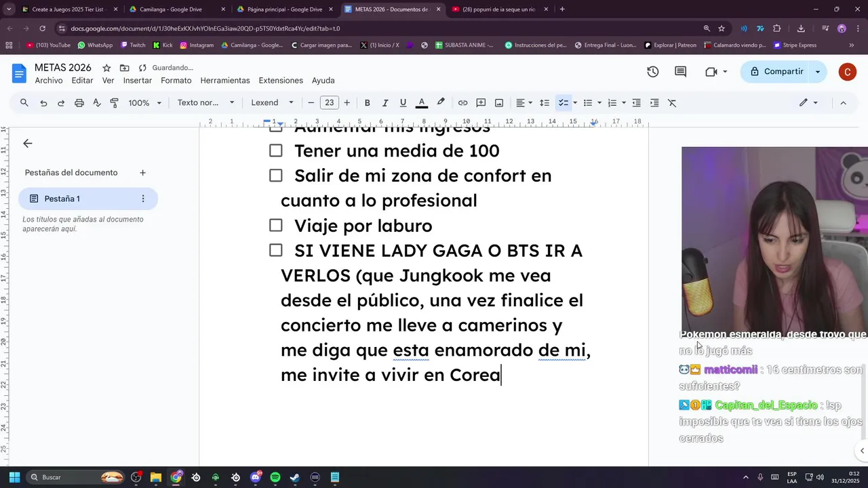Open the Docs home logo
868x488 pixels.
click(x=19, y=73)
